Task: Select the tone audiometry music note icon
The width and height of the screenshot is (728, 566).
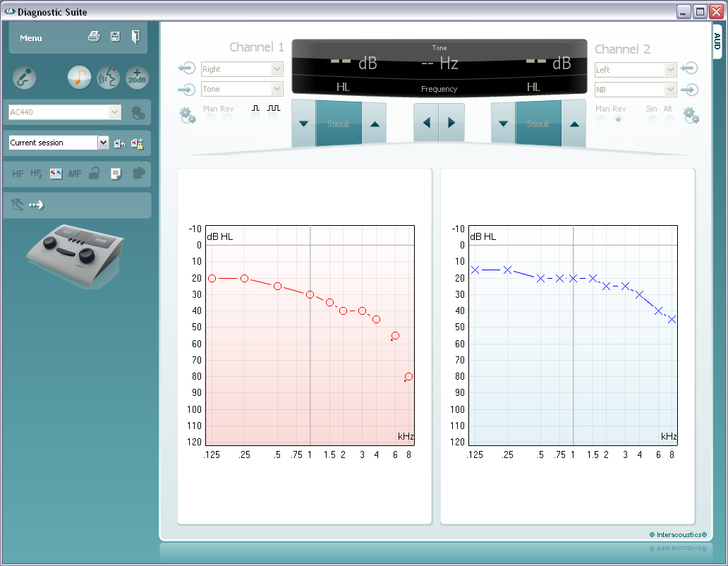Action: click(80, 78)
